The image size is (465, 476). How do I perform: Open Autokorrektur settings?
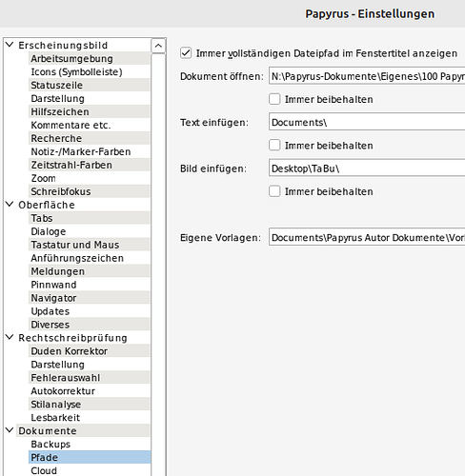(x=90, y=391)
